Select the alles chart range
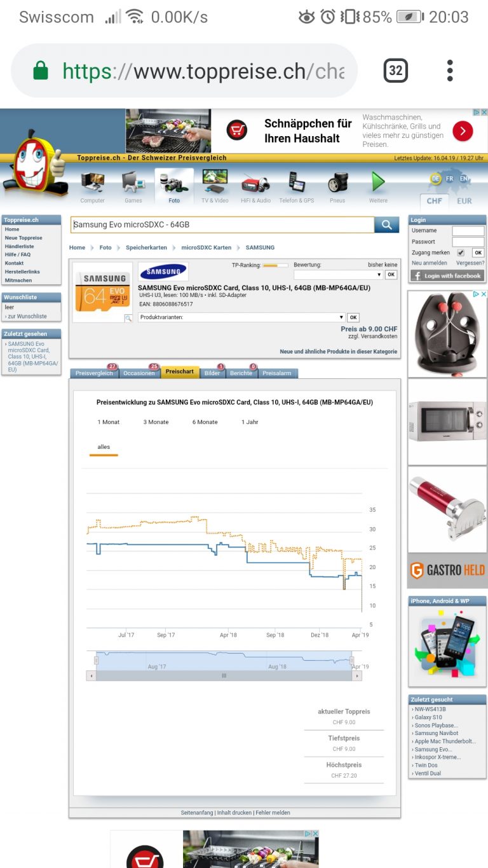 (x=104, y=447)
